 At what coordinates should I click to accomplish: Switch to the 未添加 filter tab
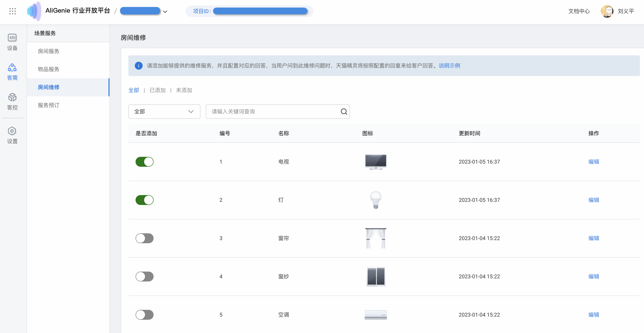pos(184,90)
